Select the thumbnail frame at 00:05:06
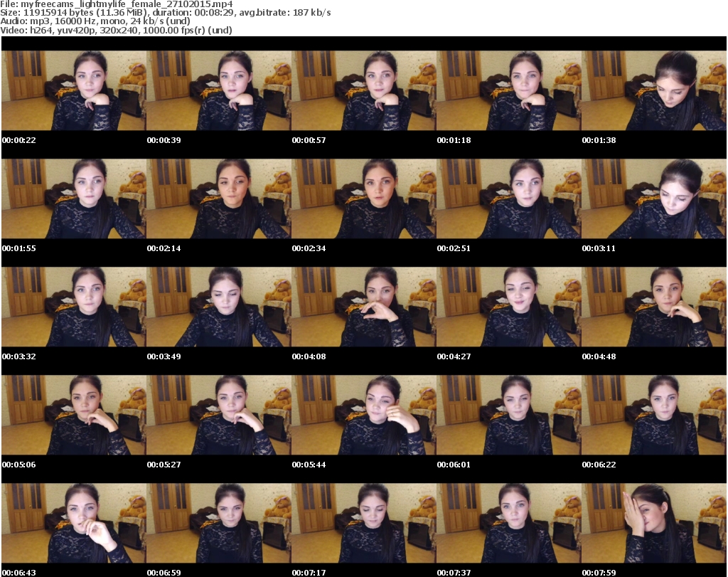The height and width of the screenshot is (577, 728). click(x=74, y=415)
